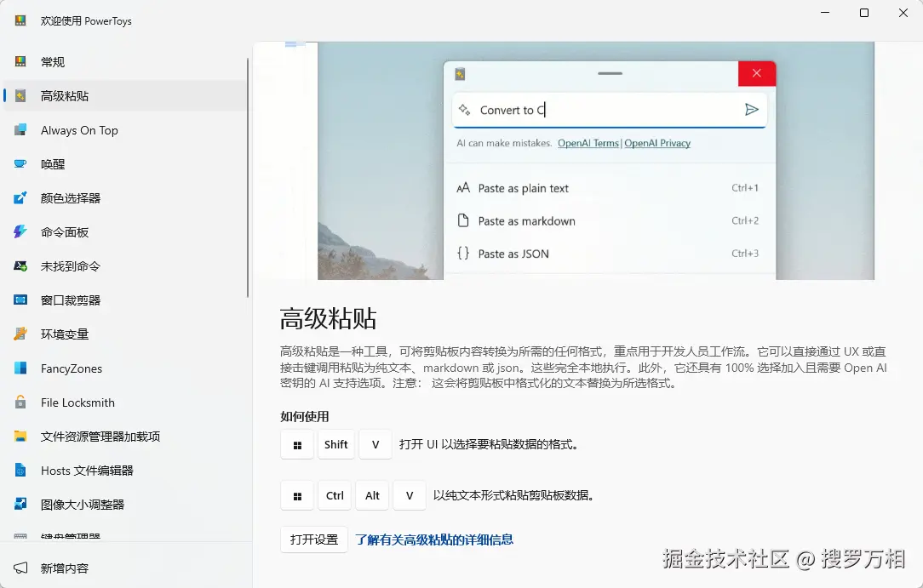Click the File Locksmith padlock icon
923x588 pixels.
click(x=20, y=402)
